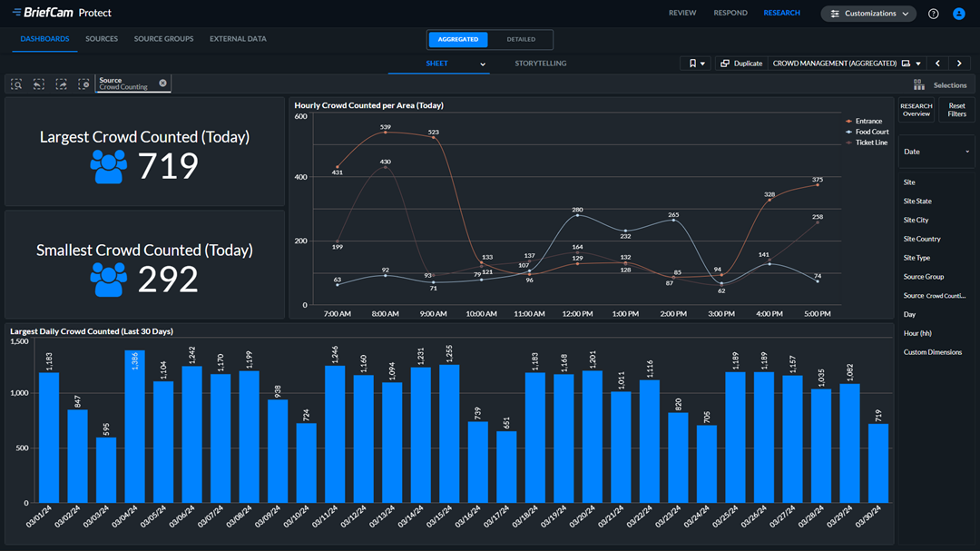Select the Aggregated view toggle
Image resolution: width=980 pixels, height=551 pixels.
coord(458,40)
